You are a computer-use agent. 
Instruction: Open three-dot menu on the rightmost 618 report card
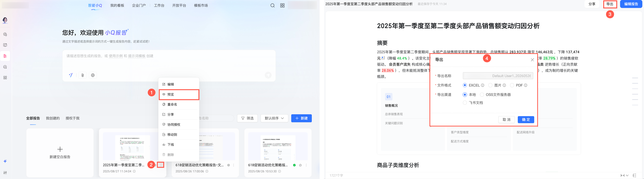click(x=306, y=165)
